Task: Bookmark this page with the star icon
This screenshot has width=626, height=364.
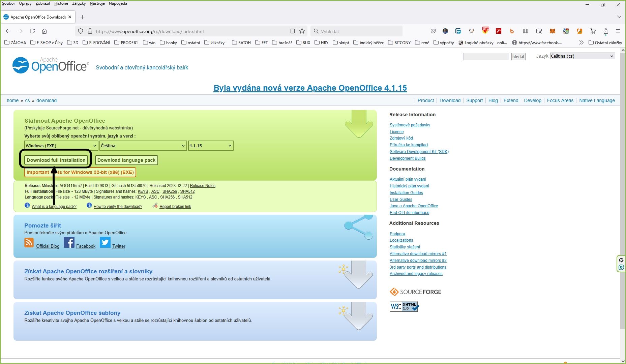Action: tap(302, 31)
